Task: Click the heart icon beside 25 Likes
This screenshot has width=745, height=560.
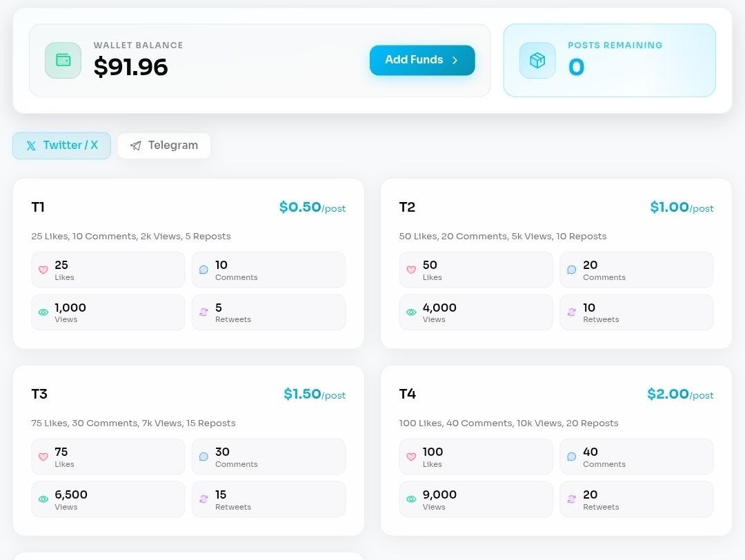Action: point(43,270)
